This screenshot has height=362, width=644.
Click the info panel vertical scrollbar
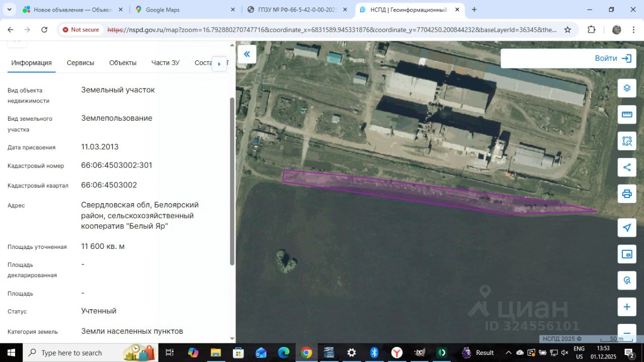click(232, 182)
